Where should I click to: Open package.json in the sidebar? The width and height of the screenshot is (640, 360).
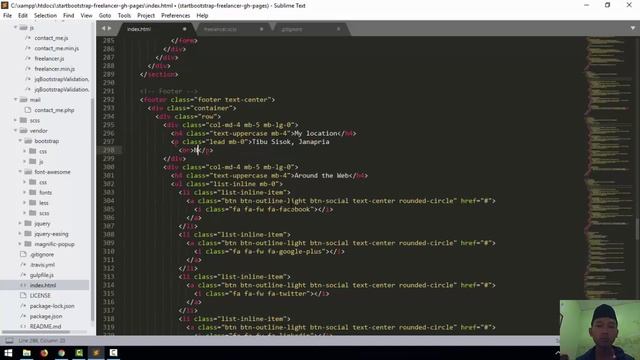(46, 316)
